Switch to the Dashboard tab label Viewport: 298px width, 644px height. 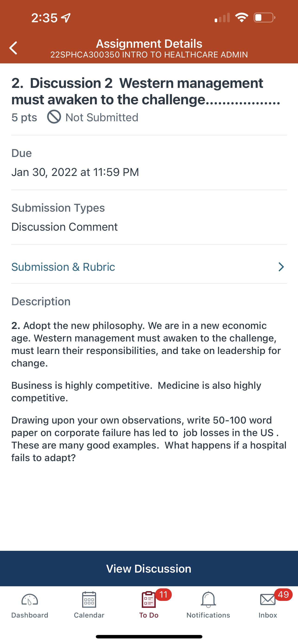pos(29,615)
